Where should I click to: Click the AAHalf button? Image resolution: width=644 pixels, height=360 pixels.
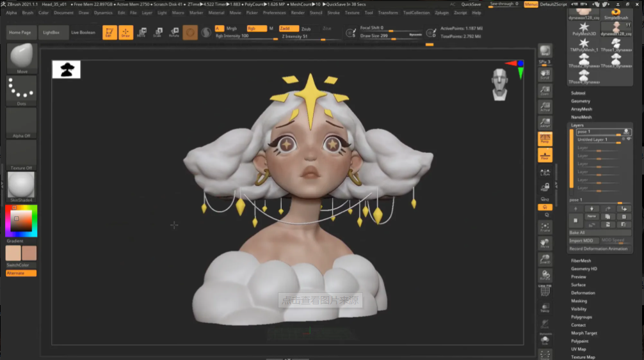(x=545, y=123)
